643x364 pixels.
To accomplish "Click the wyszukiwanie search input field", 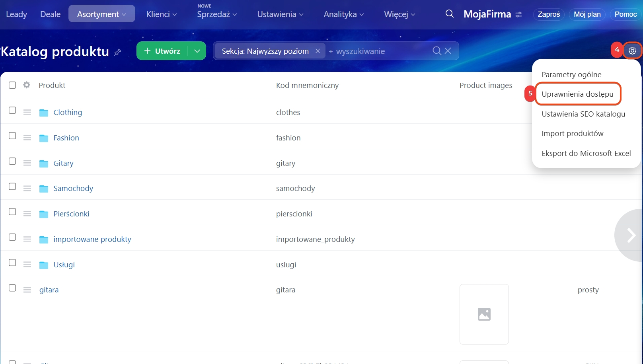I will (x=378, y=51).
